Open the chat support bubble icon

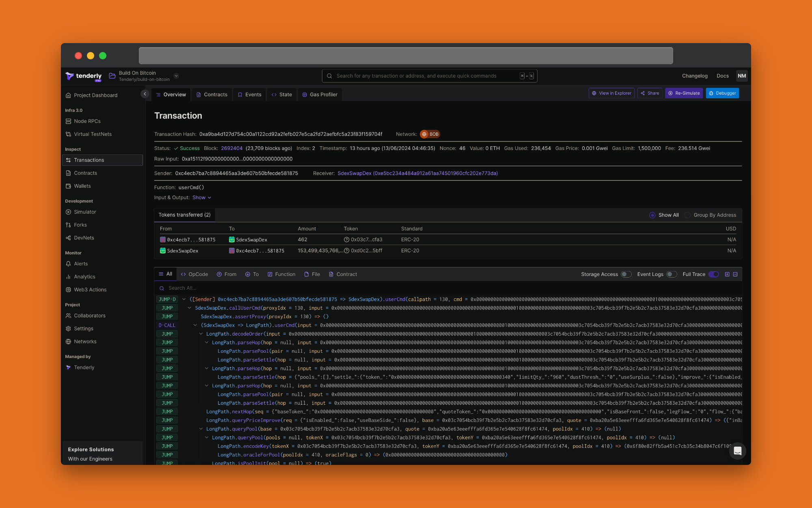tap(737, 451)
